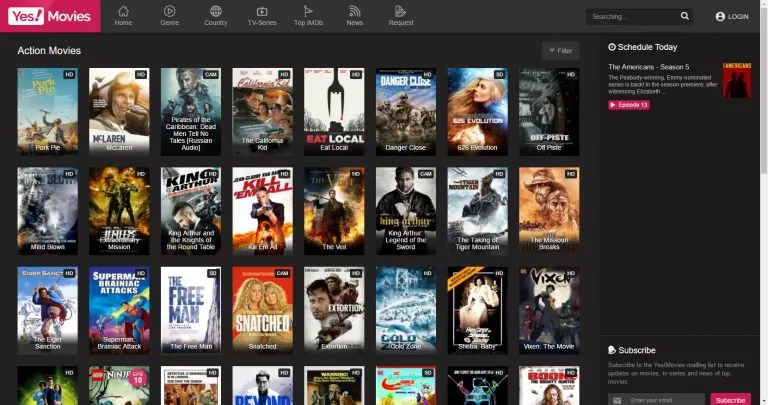Screen dimensions: 768x405
Task: Open the Eat Local poster
Action: (334, 112)
